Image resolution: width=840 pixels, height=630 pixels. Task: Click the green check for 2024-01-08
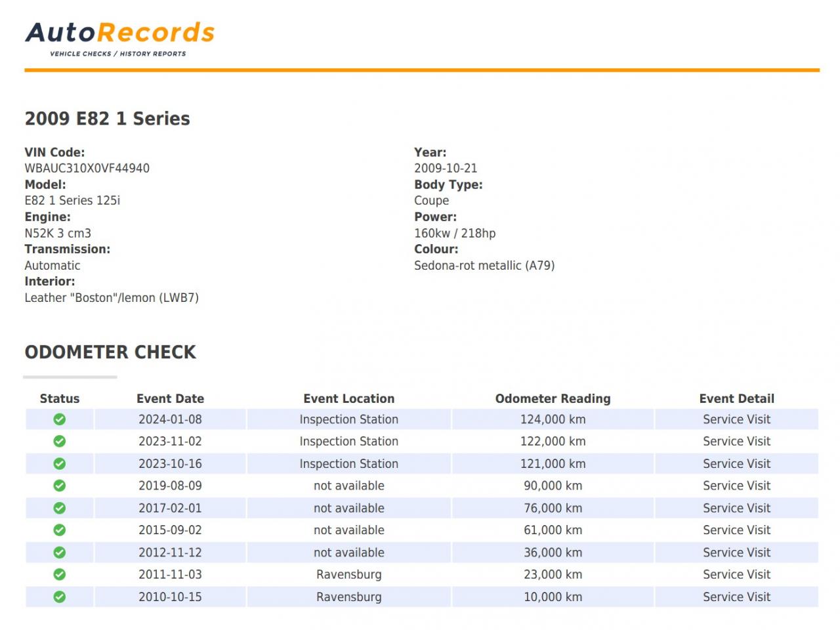(60, 419)
